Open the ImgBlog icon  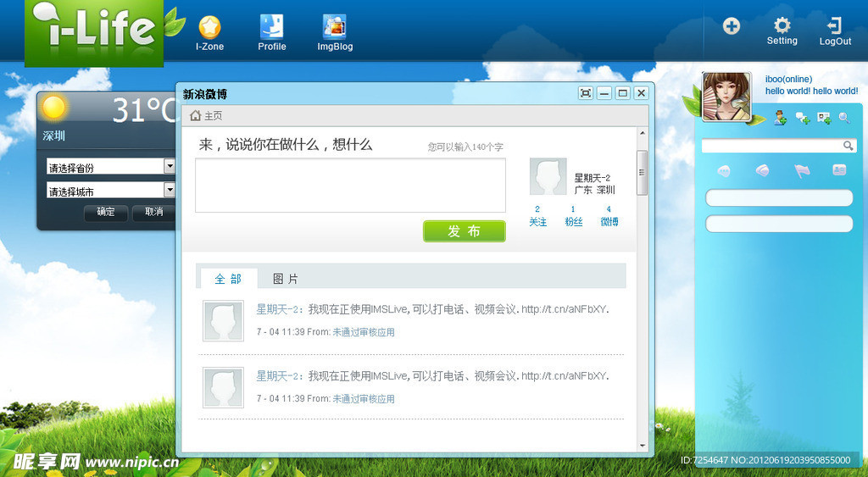point(335,28)
